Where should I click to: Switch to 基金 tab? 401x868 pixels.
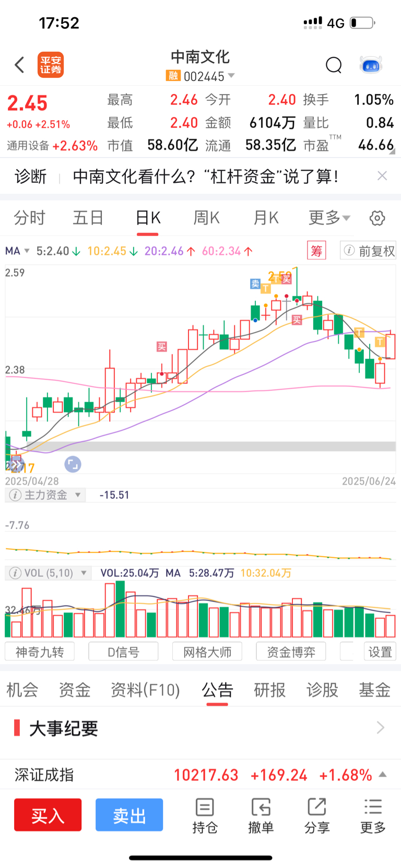click(x=374, y=690)
